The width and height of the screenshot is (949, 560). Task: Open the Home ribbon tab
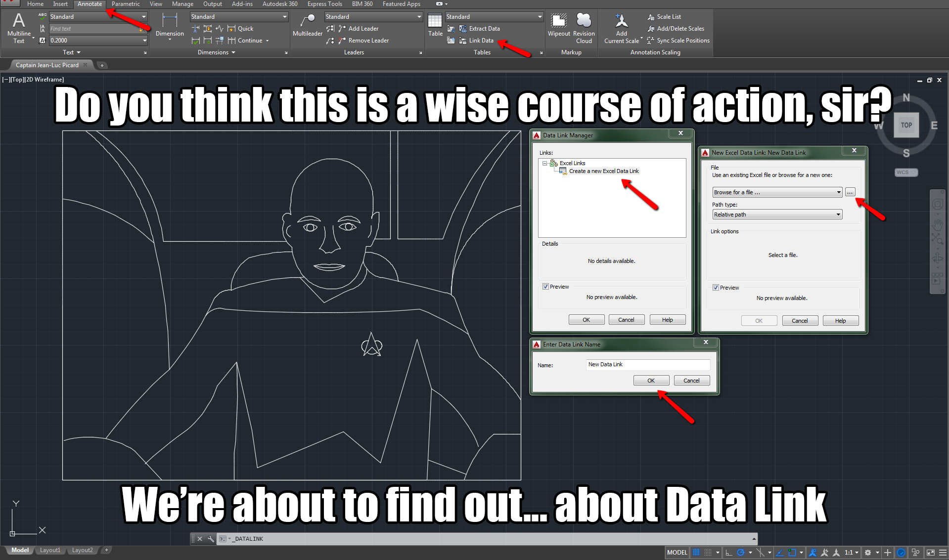pyautogui.click(x=35, y=4)
